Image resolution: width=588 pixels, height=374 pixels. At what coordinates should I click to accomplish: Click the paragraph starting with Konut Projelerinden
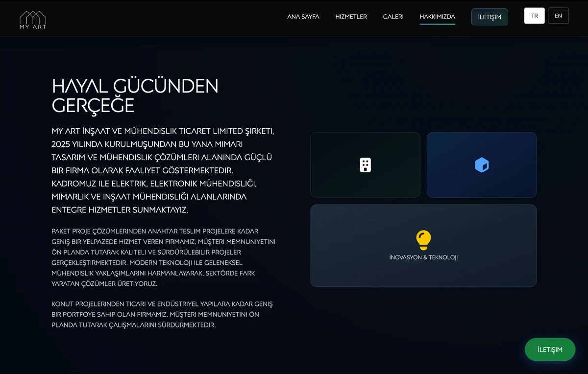point(162,314)
